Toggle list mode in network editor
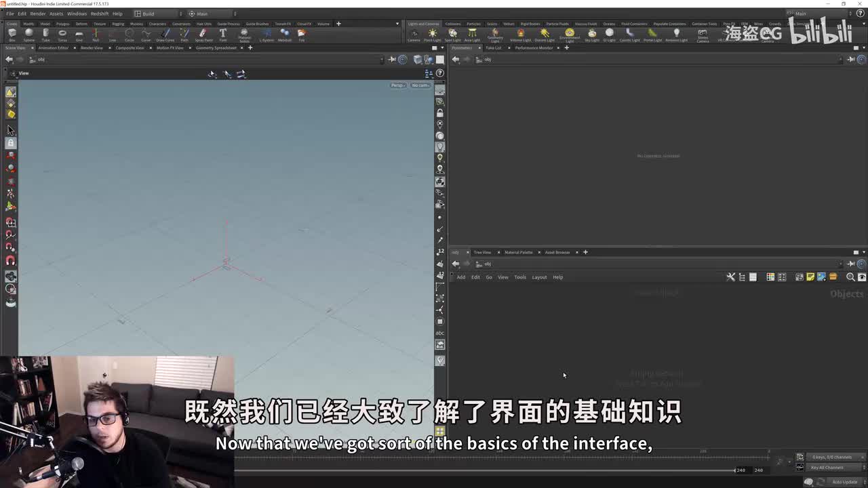This screenshot has height=488, width=868. (x=753, y=277)
